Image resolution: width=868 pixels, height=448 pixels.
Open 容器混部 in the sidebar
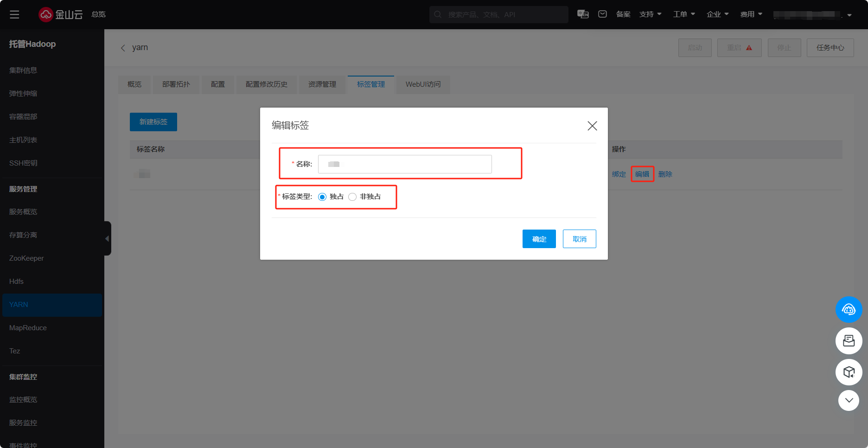point(23,117)
